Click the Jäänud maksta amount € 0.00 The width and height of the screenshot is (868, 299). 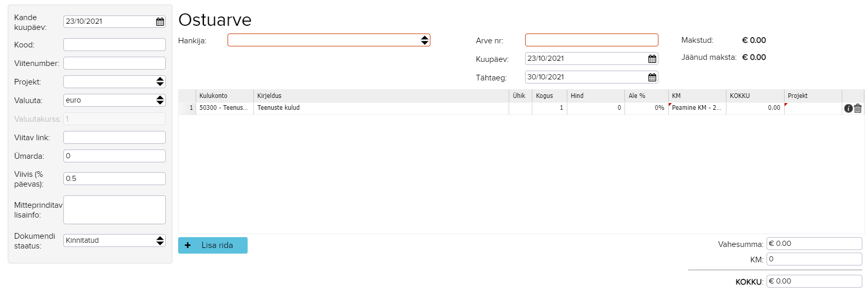pyautogui.click(x=754, y=57)
